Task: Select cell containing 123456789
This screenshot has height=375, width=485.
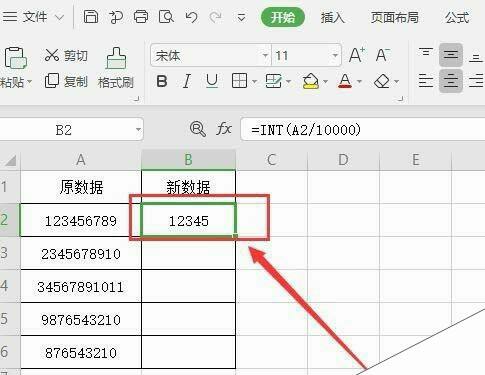Action: point(81,221)
